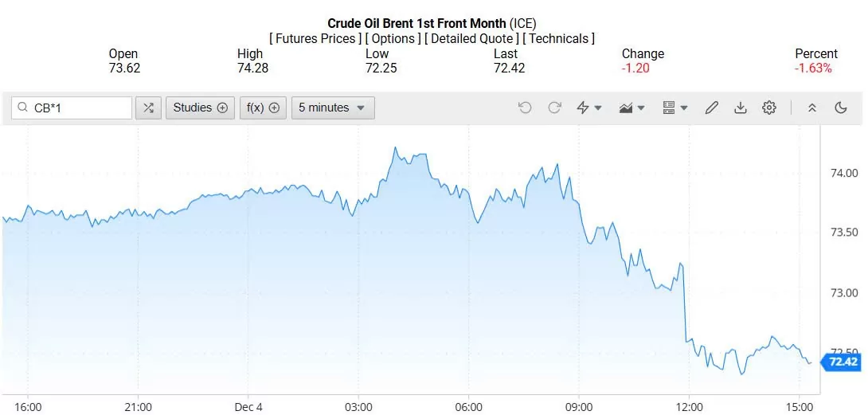Open chart settings gear
This screenshot has height=415, width=868.
pos(768,108)
